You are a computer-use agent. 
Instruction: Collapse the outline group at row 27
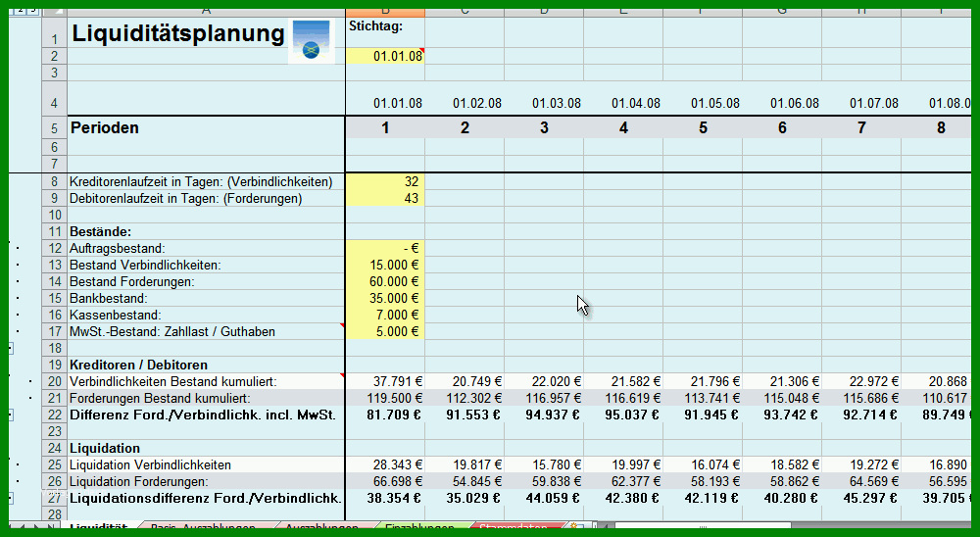coord(11,498)
